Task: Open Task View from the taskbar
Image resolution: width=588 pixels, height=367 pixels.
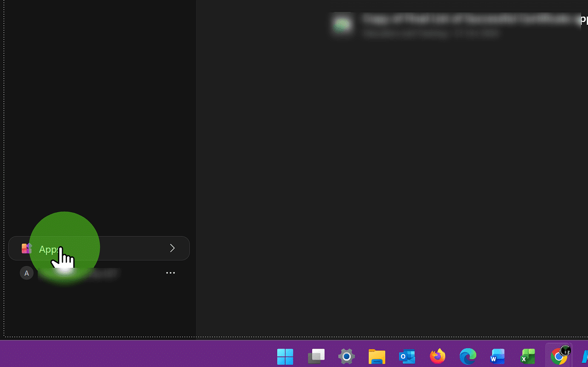Action: pyautogui.click(x=316, y=356)
